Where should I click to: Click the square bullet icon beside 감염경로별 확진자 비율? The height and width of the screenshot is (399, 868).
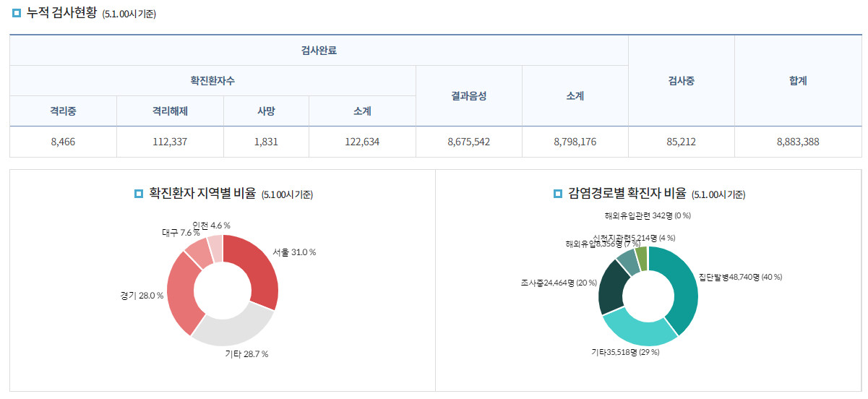click(x=557, y=194)
